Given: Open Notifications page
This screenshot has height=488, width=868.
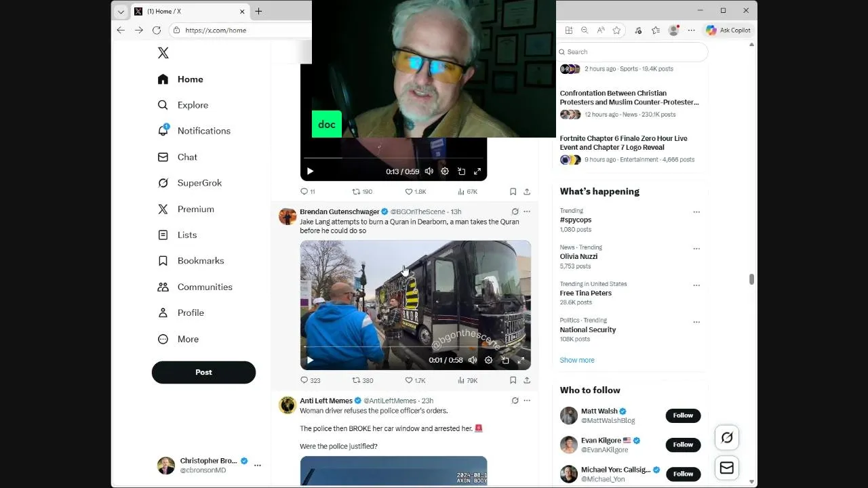Looking at the screenshot, I should click(194, 131).
